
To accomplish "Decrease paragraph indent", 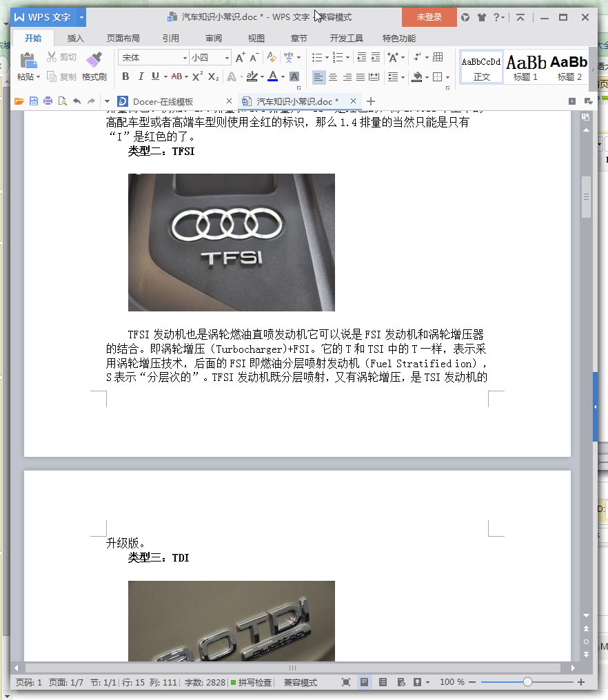I will pyautogui.click(x=362, y=57).
